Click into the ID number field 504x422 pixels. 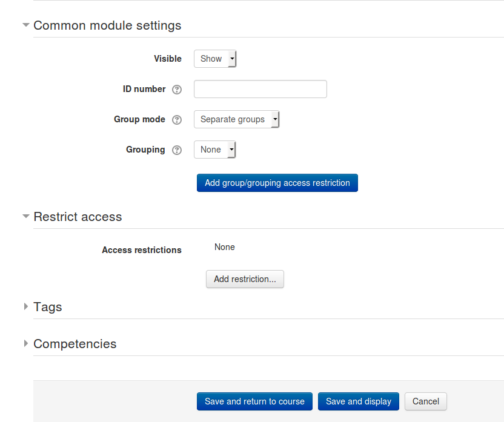point(260,89)
